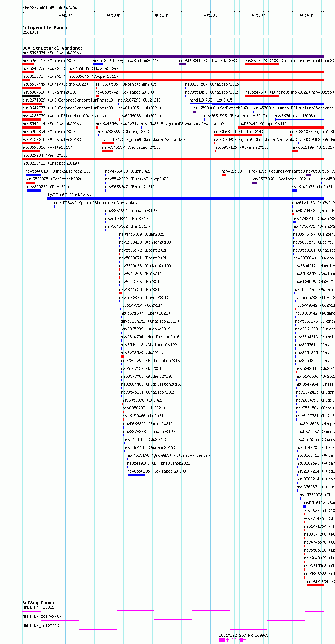Viewport: 335px width, 644px height.
Task: Select nsv3223422 (Chaisson2019) label
Action: 51,163
